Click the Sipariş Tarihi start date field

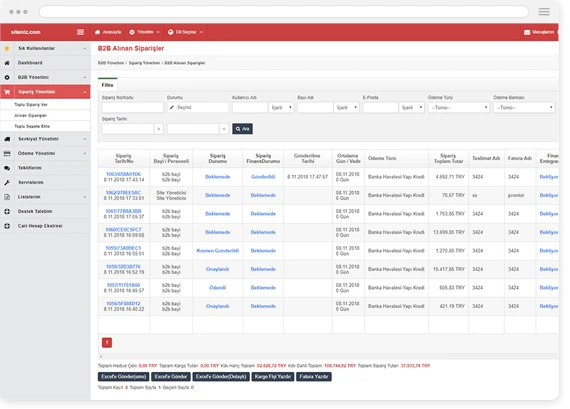[128, 129]
